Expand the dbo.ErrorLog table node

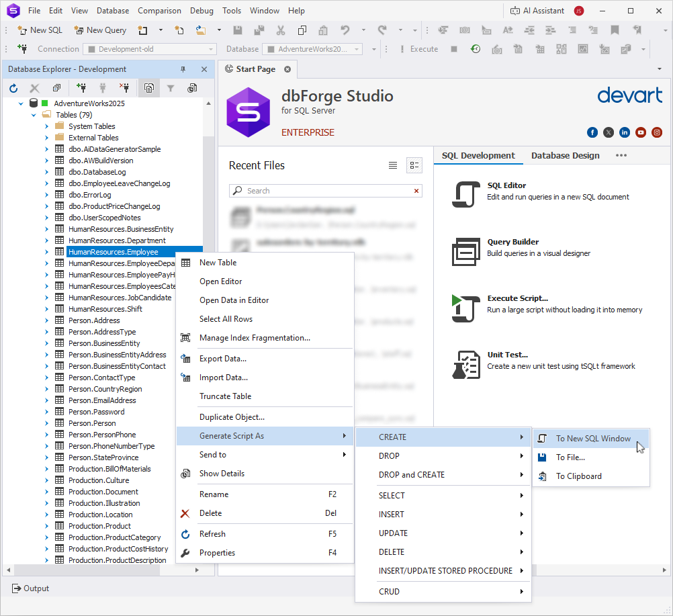click(x=46, y=195)
